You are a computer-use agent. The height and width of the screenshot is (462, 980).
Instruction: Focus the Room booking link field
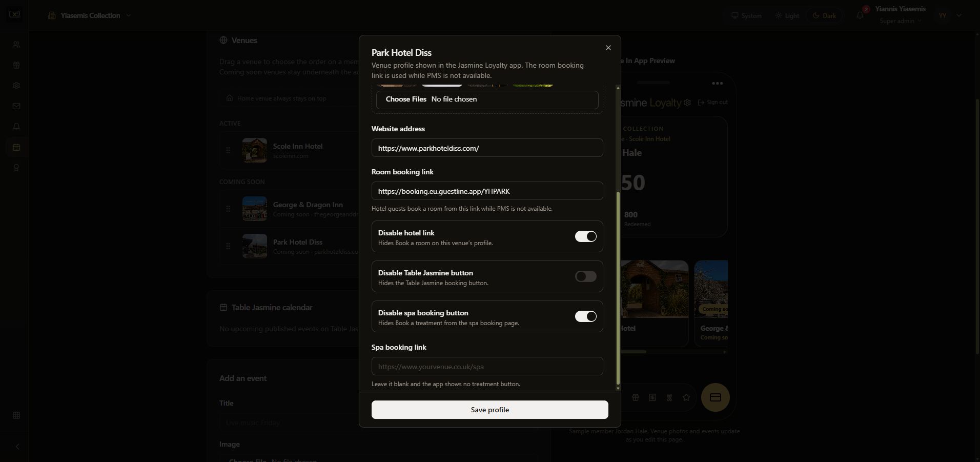tap(487, 191)
